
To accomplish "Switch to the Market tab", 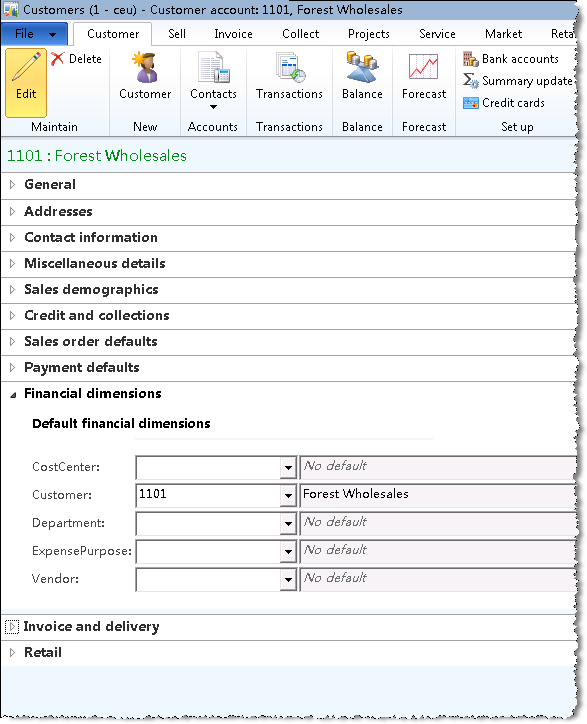I will click(x=503, y=34).
